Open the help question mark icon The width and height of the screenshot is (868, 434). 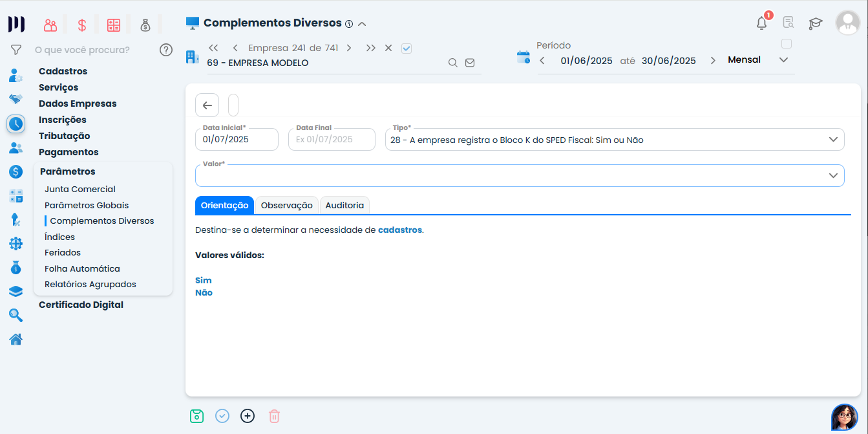pyautogui.click(x=166, y=50)
